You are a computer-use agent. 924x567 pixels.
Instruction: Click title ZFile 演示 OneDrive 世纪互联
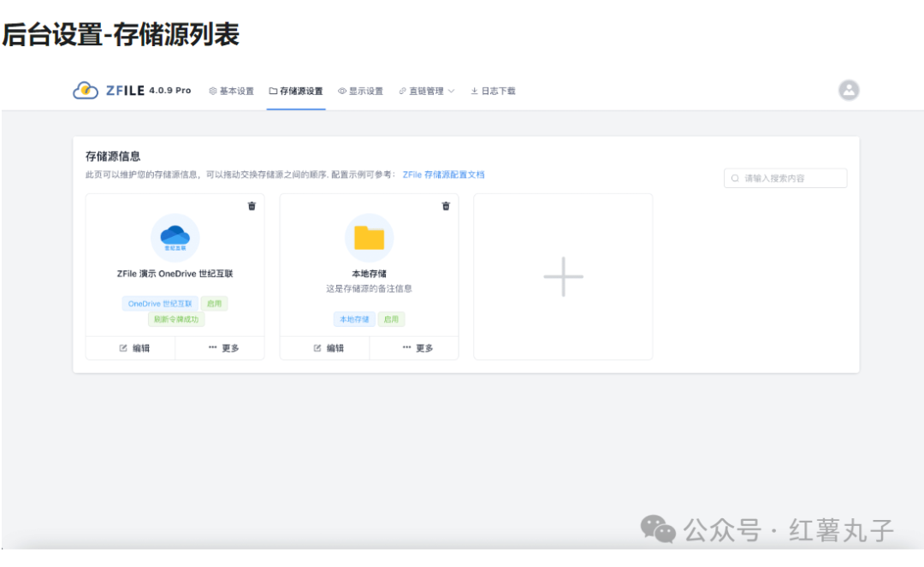click(x=175, y=274)
